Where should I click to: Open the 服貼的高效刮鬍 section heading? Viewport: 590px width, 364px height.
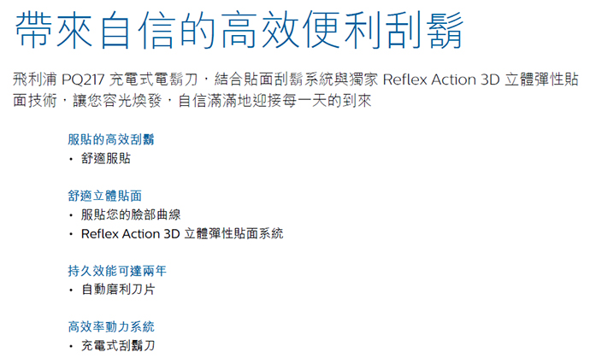click(x=110, y=138)
